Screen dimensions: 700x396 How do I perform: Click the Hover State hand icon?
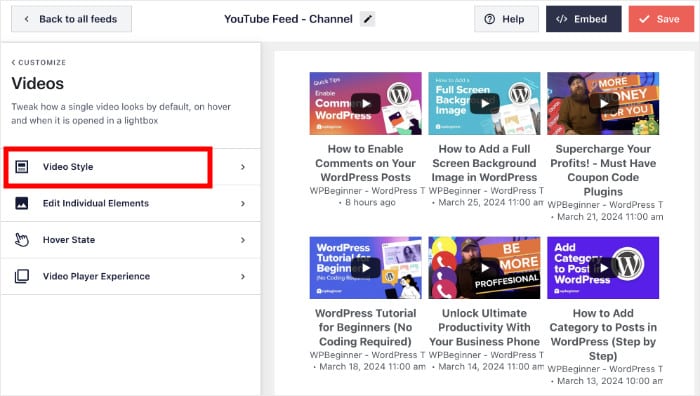point(21,240)
